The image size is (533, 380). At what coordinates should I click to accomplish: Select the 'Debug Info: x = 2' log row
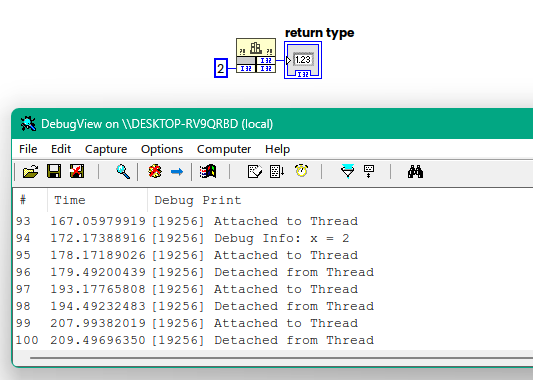pyautogui.click(x=273, y=238)
